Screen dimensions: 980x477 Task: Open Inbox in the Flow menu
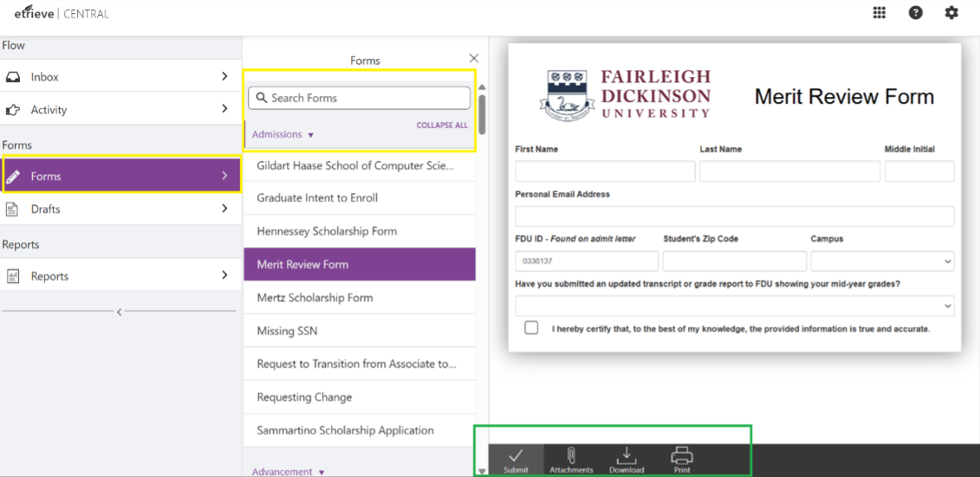(x=120, y=76)
